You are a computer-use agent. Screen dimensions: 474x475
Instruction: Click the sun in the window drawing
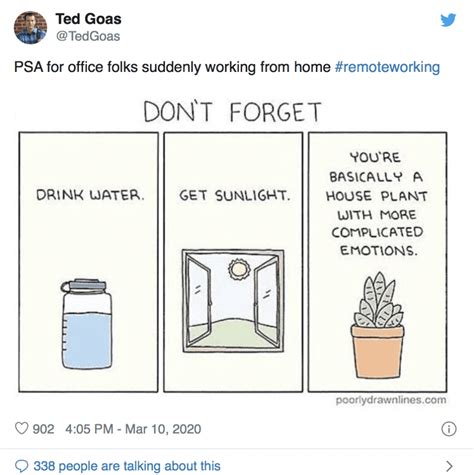point(239,269)
